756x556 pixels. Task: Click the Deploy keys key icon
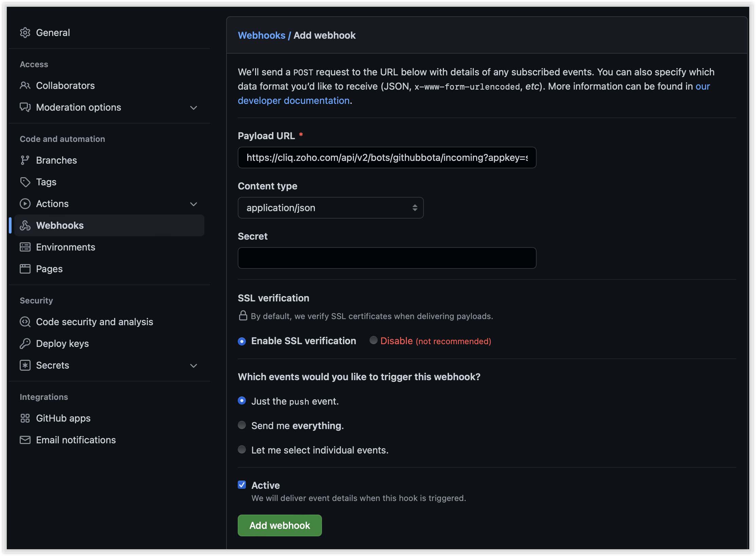[25, 344]
